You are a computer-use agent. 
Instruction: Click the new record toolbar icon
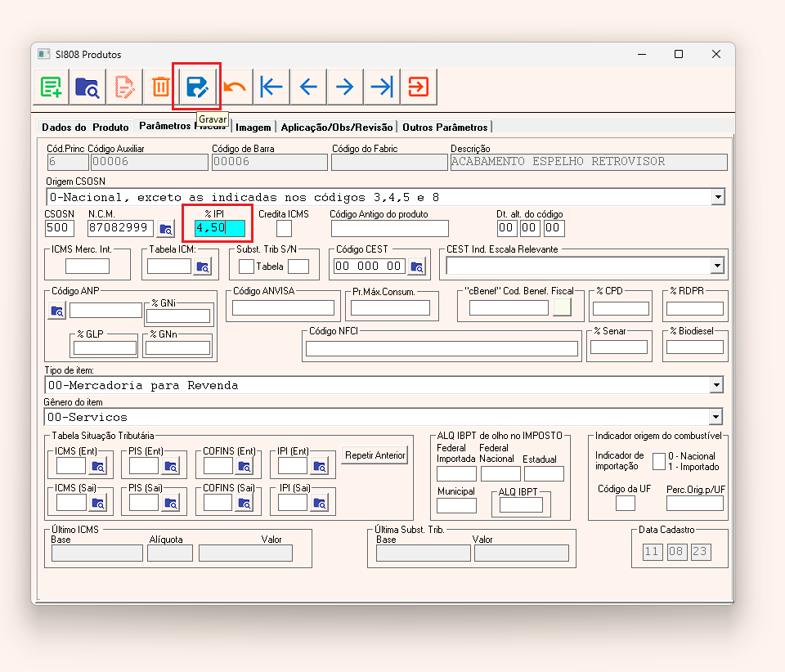(x=52, y=87)
